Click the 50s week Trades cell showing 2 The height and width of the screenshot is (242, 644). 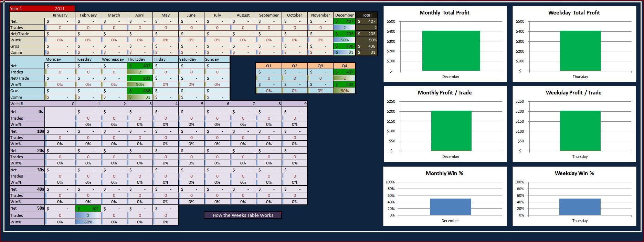[x=88, y=215]
